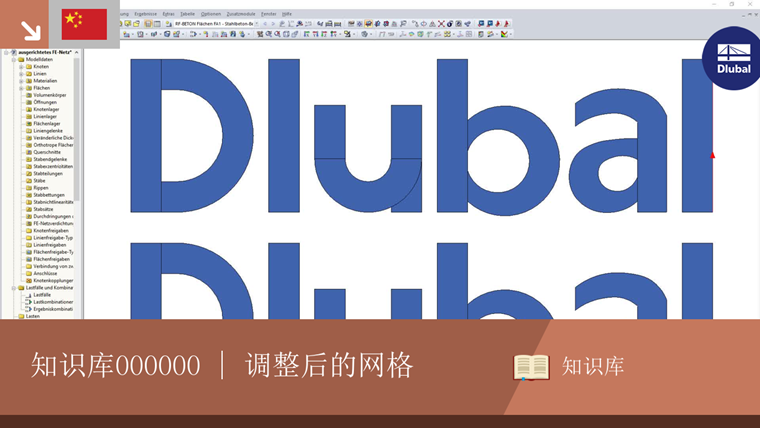Expand the Linien tree node
Image resolution: width=760 pixels, height=428 pixels.
(x=21, y=74)
